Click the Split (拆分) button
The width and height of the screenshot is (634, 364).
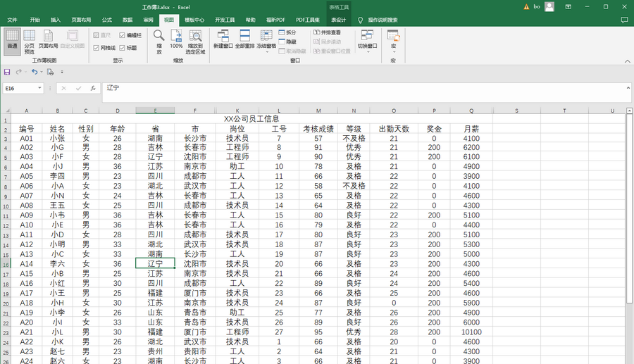pyautogui.click(x=287, y=32)
